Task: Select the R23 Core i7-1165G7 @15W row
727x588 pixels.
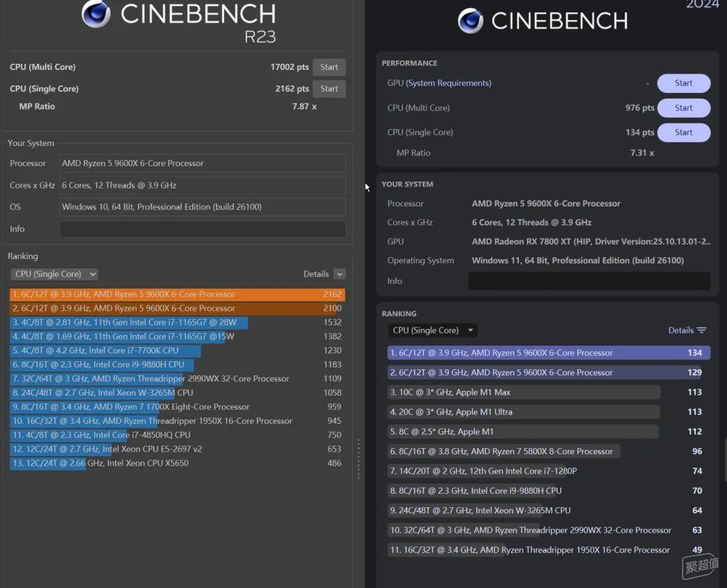Action: point(178,336)
